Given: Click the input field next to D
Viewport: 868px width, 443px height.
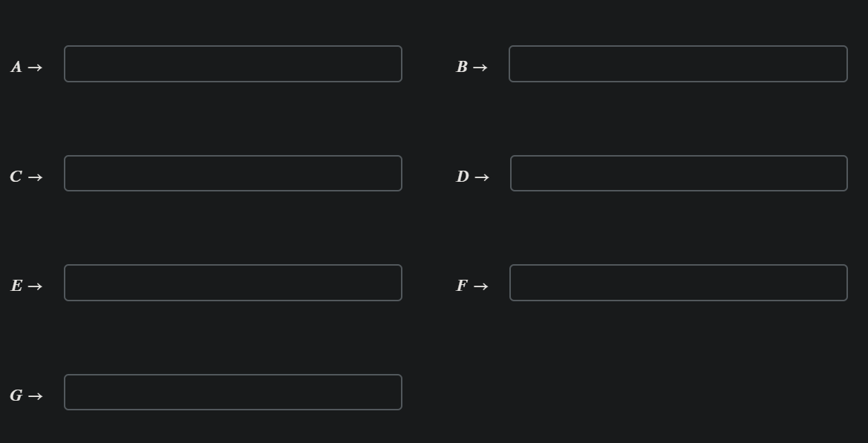Looking at the screenshot, I should [677, 173].
